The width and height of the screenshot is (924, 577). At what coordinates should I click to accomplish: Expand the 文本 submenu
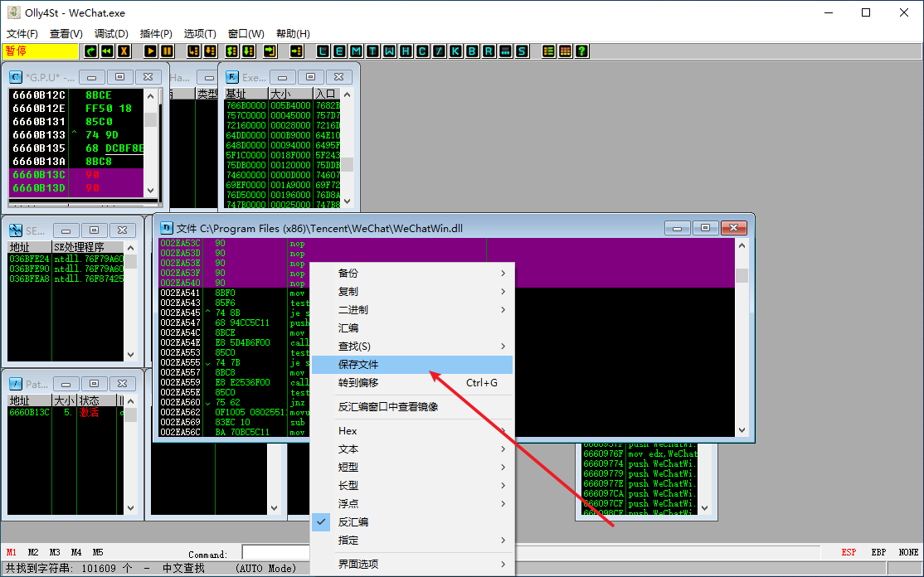point(412,449)
